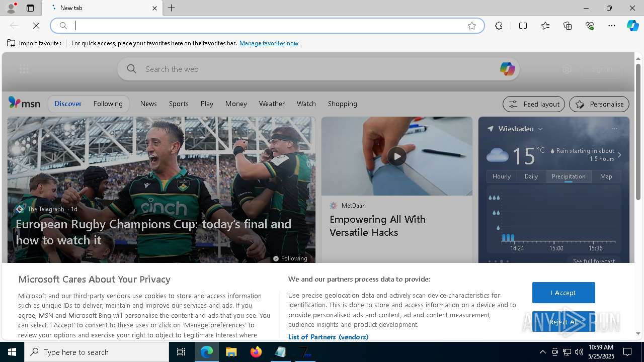Viewport: 644px width, 362px height.
Task: Open page settings gear icon
Action: 567,69
